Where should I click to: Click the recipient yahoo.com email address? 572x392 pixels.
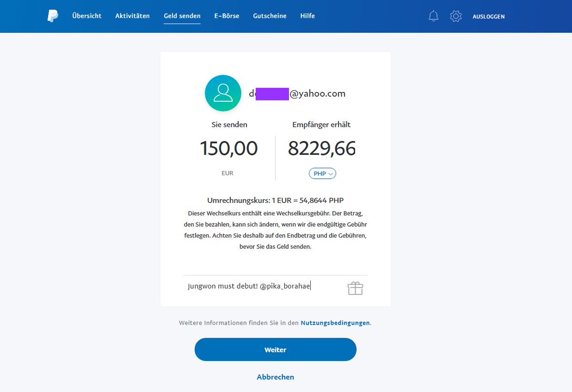(x=297, y=94)
